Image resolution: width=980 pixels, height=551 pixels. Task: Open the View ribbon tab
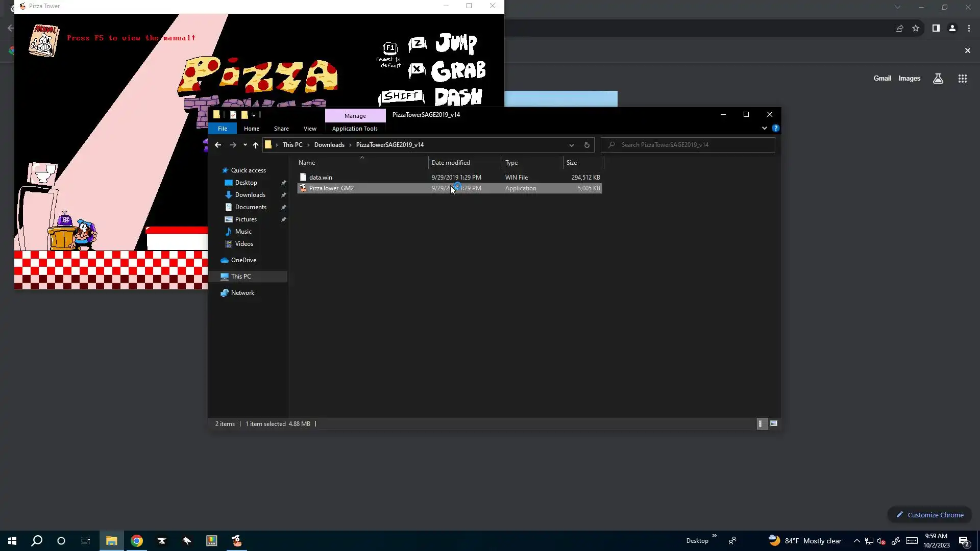point(310,129)
